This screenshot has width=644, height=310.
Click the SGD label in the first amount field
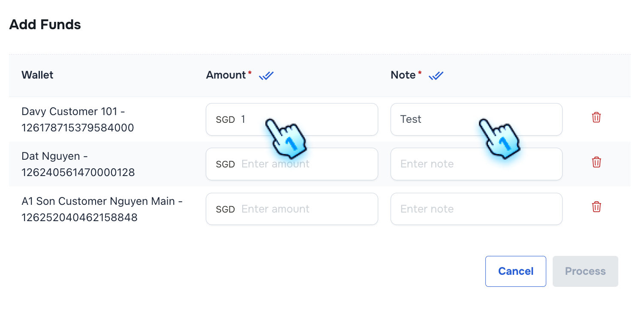[225, 119]
